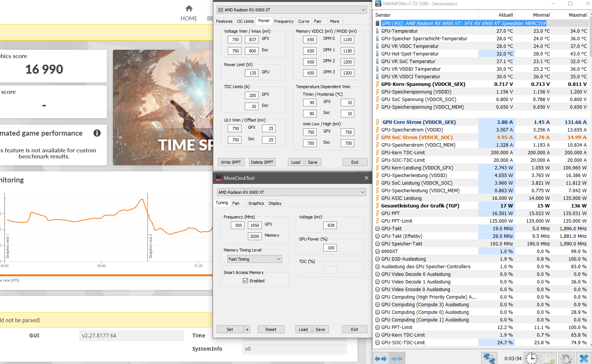This screenshot has height=364, width=592.
Task: Click the MoreClockTool title bar icon
Action: pyautogui.click(x=219, y=178)
